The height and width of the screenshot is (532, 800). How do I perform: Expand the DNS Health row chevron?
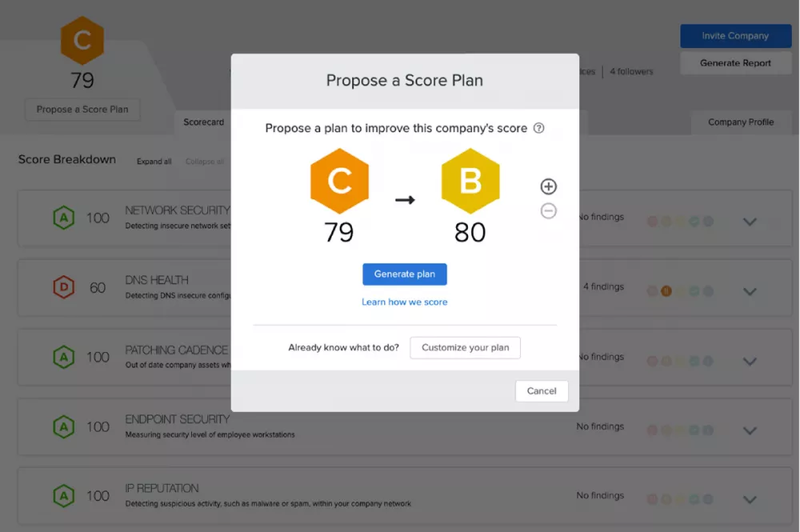click(x=750, y=292)
